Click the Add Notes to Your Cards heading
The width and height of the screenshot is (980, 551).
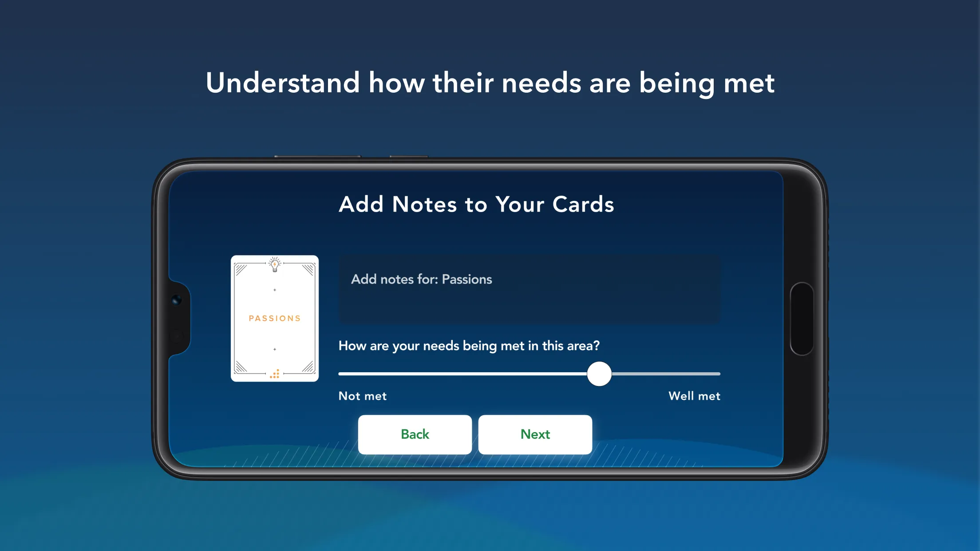[x=476, y=205]
